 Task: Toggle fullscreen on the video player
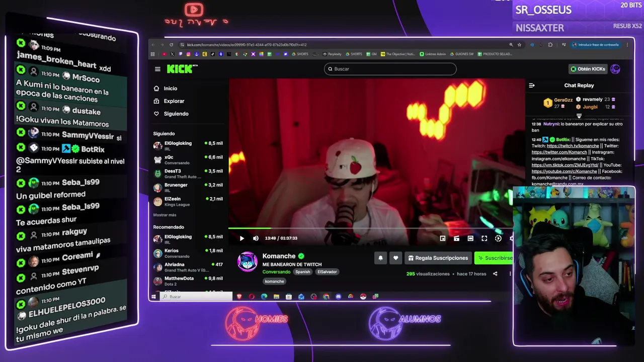pyautogui.click(x=484, y=238)
